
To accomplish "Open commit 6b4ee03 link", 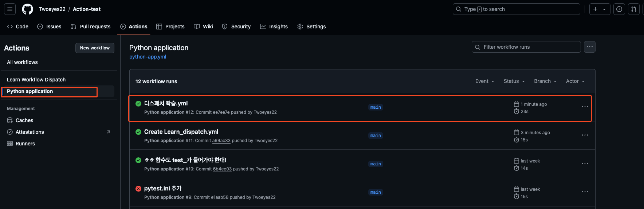I will click(x=222, y=169).
